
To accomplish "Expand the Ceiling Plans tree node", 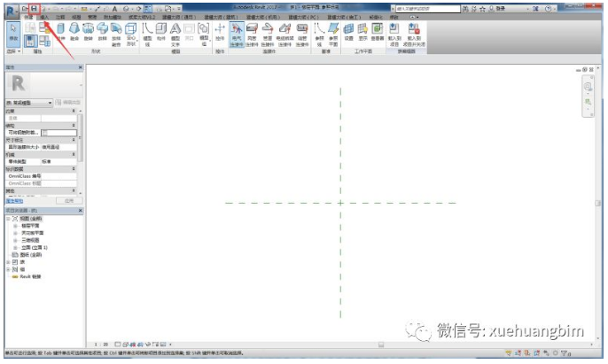I will point(16,233).
